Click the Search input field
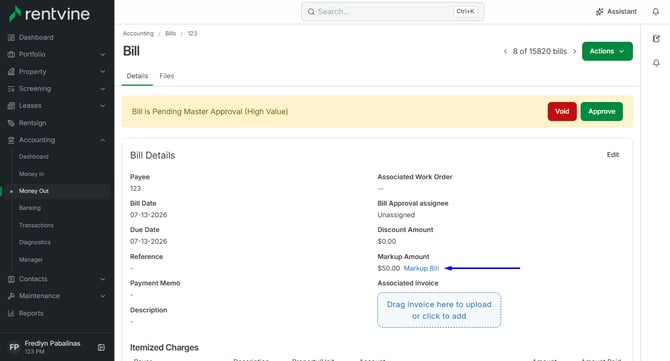Image resolution: width=670 pixels, height=361 pixels. point(393,12)
